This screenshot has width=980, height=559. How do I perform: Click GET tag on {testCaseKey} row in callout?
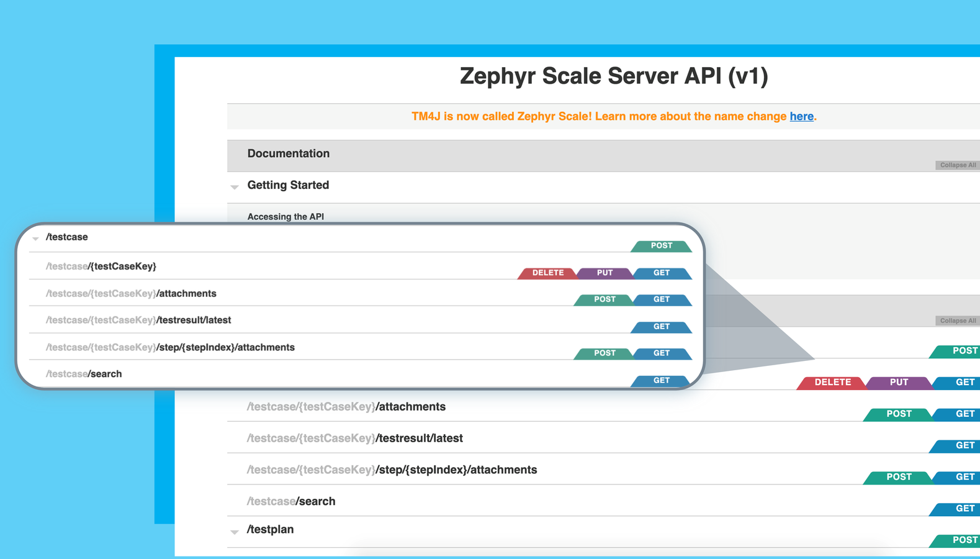click(x=662, y=273)
